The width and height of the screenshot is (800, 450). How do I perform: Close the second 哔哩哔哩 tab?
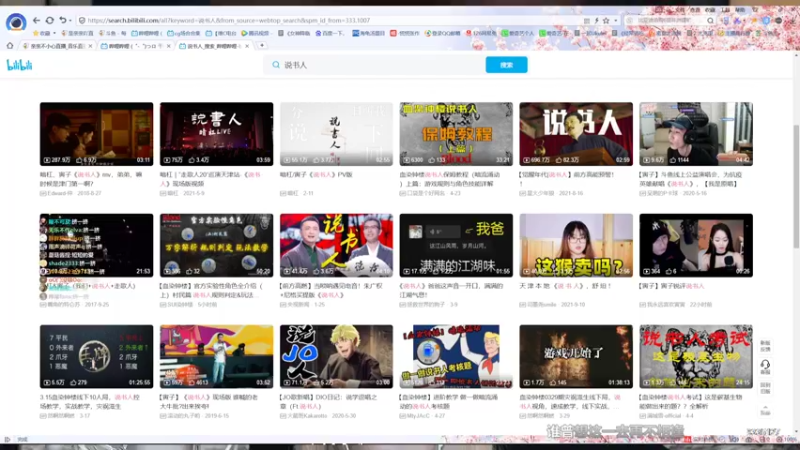(169, 46)
